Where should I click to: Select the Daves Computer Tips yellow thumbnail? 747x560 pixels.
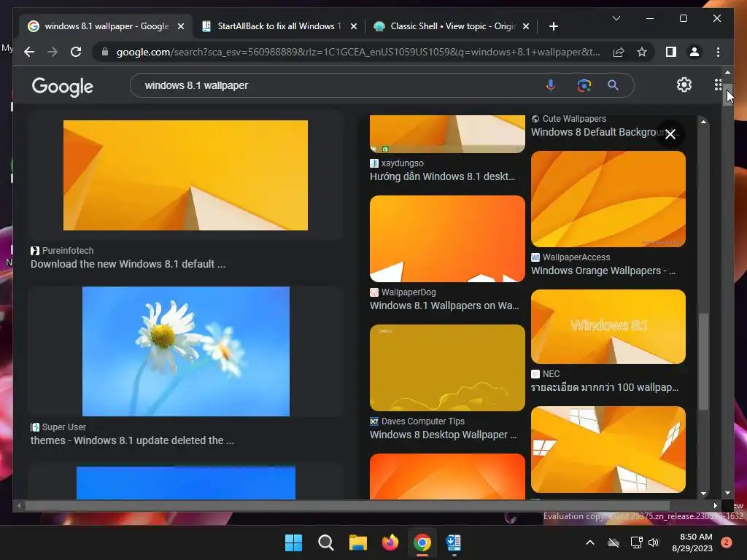coord(447,367)
